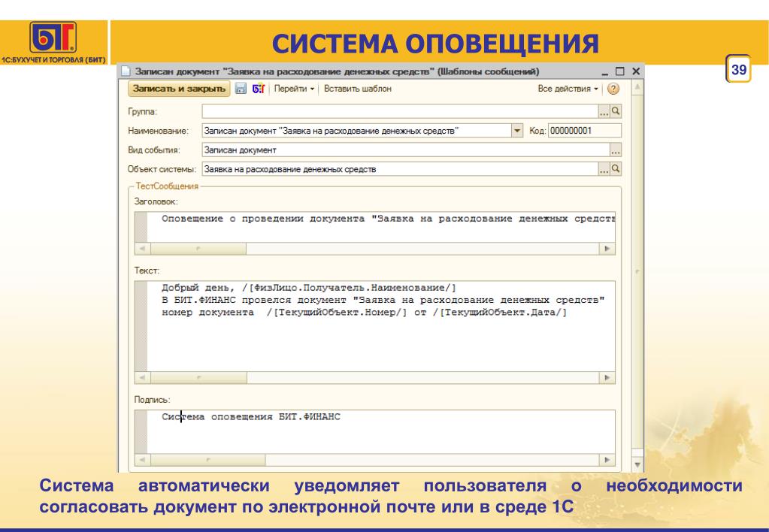
Task: Click the Код field 000000001
Action: coord(585,131)
